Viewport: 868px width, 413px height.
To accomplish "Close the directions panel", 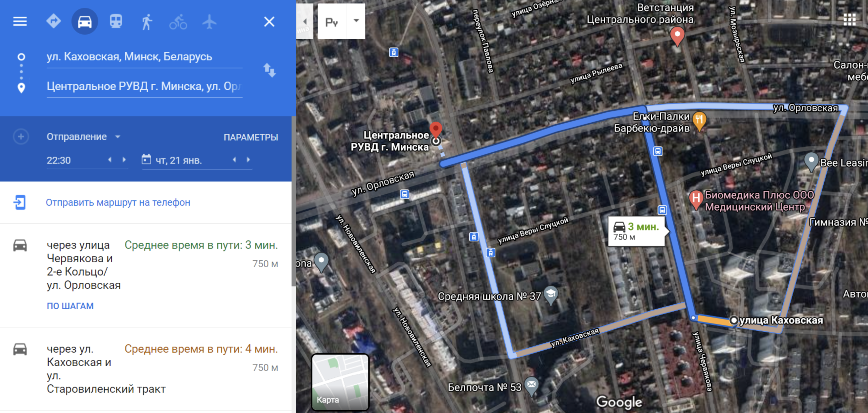I will (x=269, y=22).
